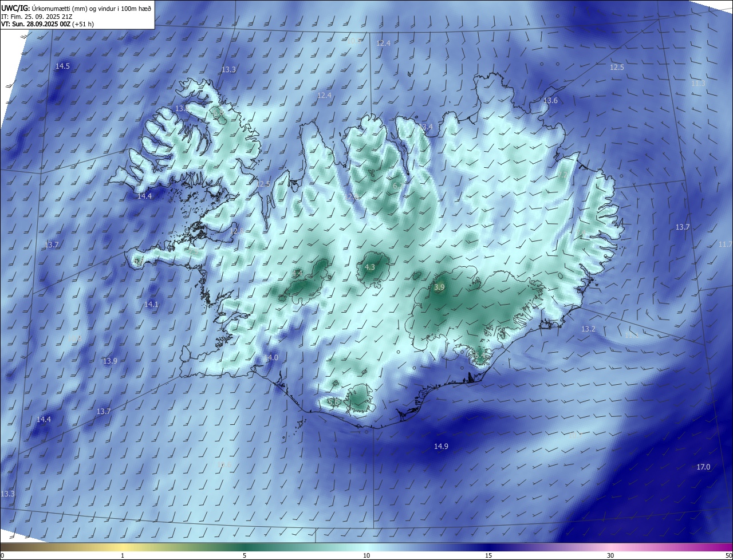Viewport: 733px width, 560px height.
Task: Select the 13.9 value label
Action: pyautogui.click(x=110, y=361)
